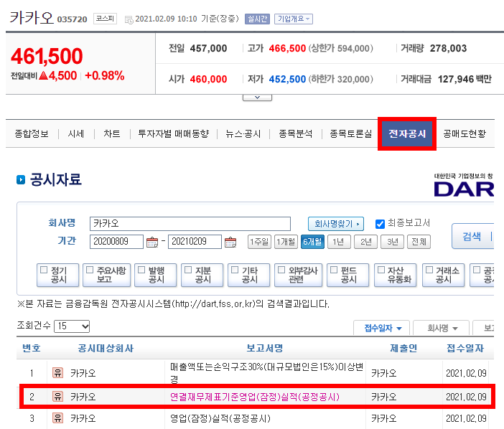The width and height of the screenshot is (504, 429).
Task: Open the 조회건수 15 select box
Action: (72, 326)
